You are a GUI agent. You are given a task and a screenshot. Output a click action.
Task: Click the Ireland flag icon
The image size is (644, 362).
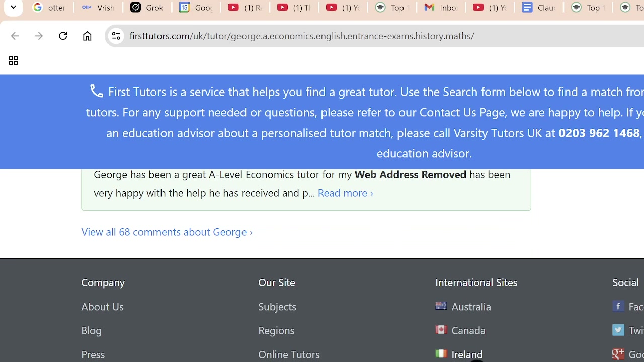pos(441,354)
